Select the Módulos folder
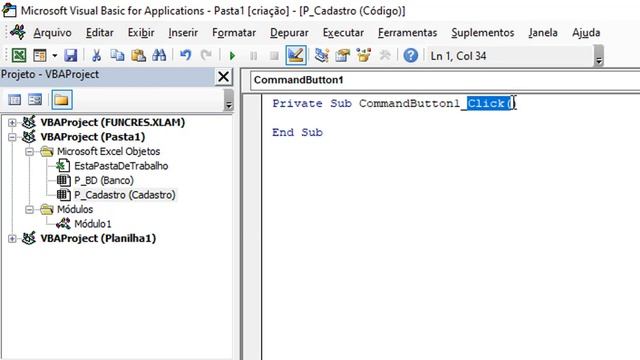 coord(75,209)
